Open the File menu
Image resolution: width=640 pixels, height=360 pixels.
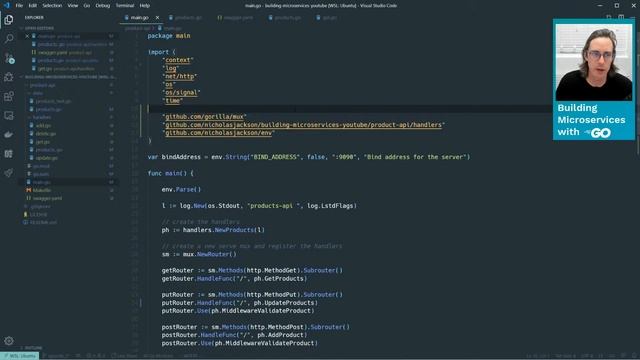tap(19, 5)
